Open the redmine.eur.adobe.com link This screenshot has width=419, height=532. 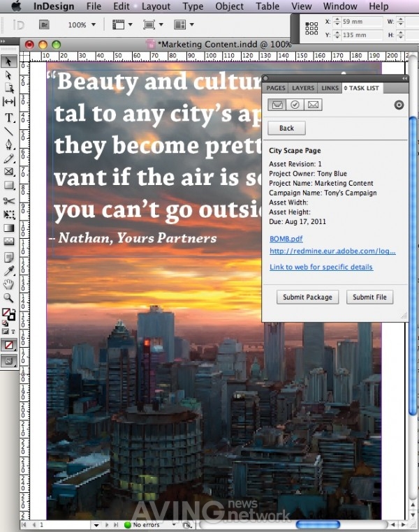click(332, 251)
